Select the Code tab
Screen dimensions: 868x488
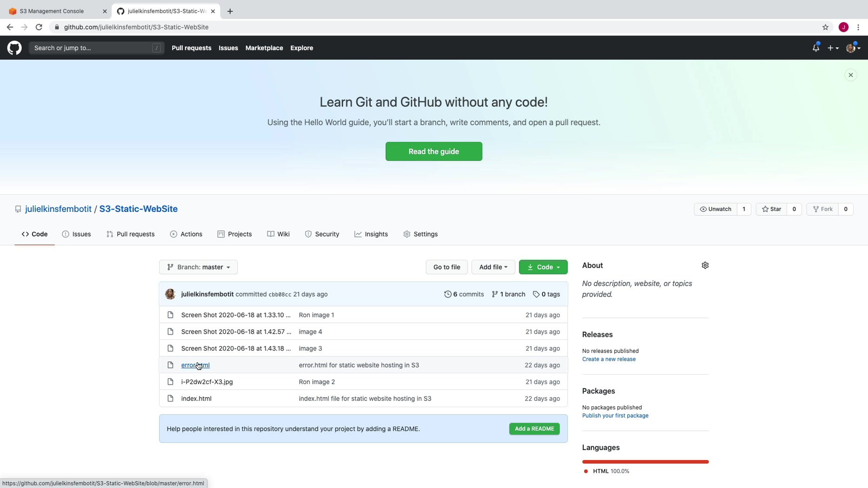point(34,234)
